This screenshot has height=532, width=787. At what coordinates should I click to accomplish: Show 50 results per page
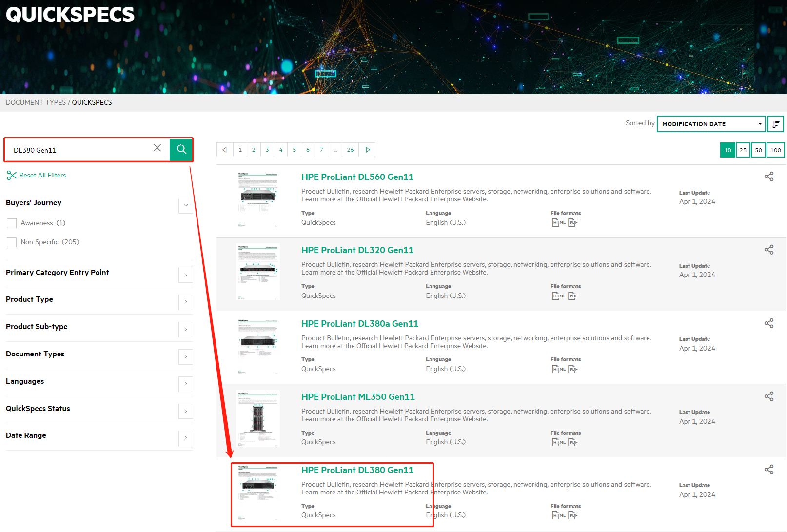click(759, 150)
